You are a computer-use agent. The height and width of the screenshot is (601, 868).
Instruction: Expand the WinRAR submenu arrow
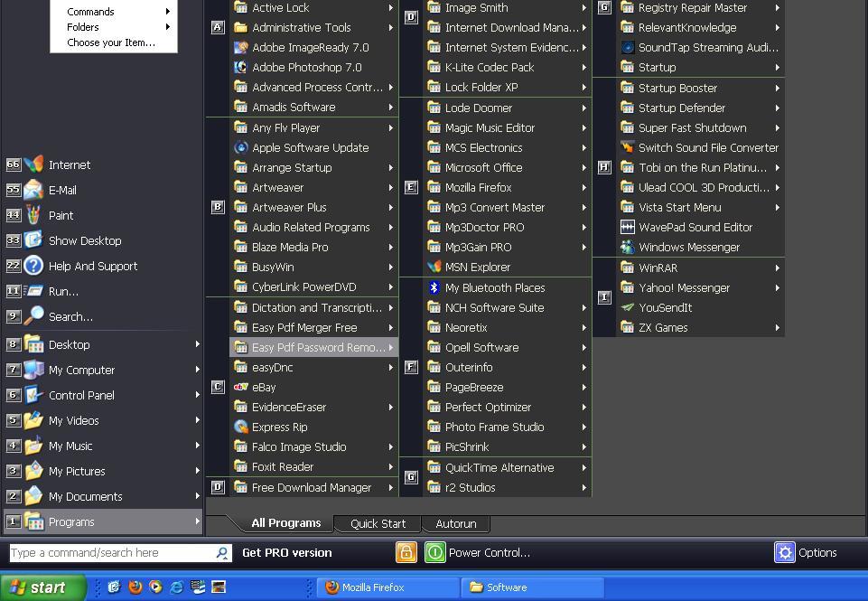[777, 268]
